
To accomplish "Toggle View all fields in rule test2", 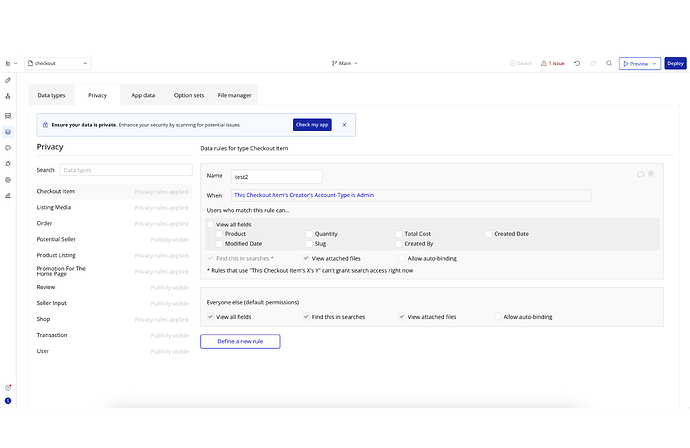I will click(210, 224).
